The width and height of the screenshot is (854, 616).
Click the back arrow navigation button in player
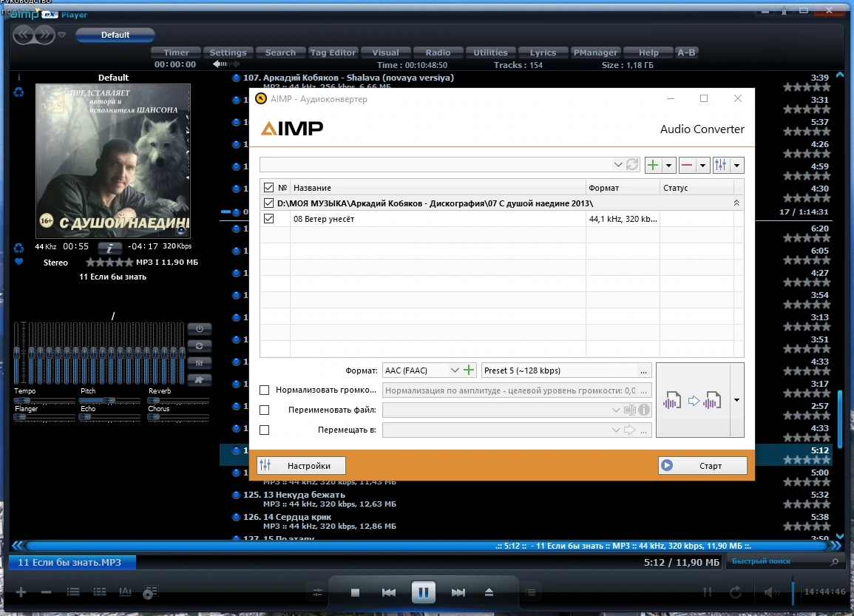23,35
